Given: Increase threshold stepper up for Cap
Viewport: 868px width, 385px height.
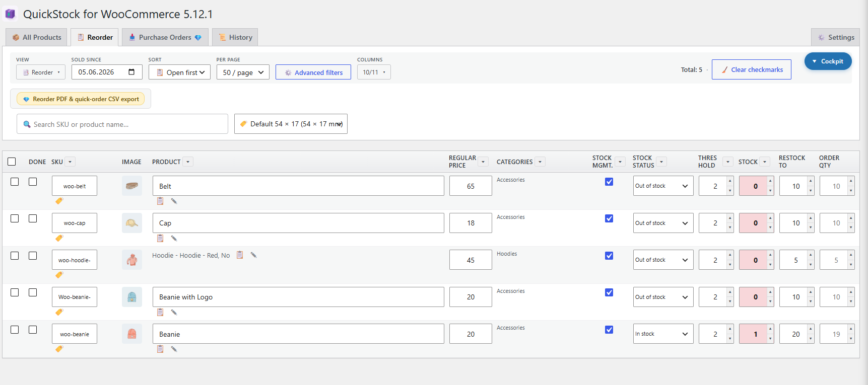Looking at the screenshot, I should pos(729,218).
